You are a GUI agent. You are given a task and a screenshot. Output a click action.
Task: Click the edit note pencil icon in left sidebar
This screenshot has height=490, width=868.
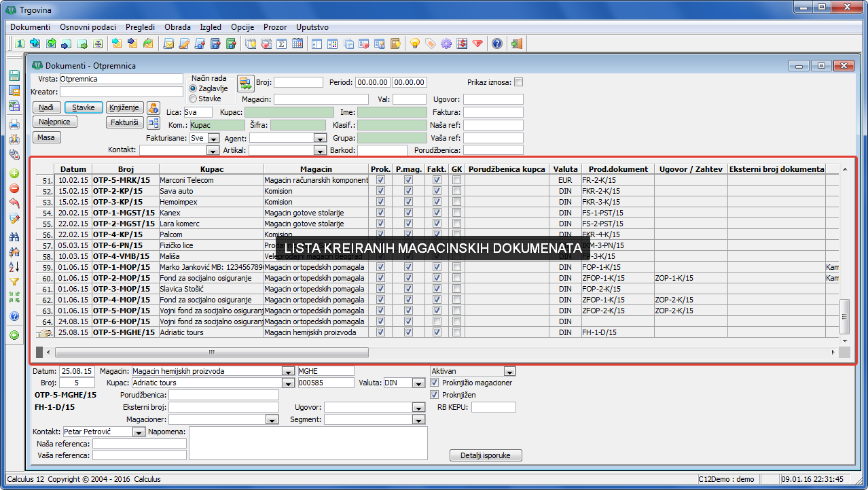(x=14, y=218)
